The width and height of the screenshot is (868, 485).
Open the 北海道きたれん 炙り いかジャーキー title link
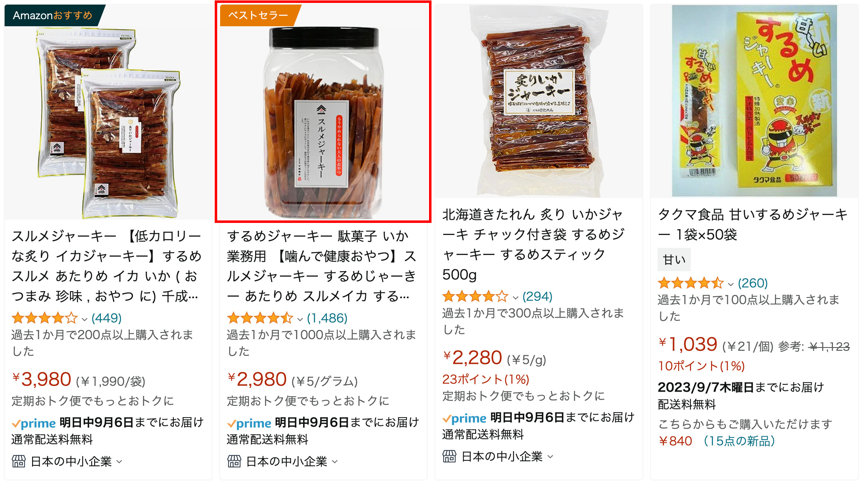pos(534,245)
